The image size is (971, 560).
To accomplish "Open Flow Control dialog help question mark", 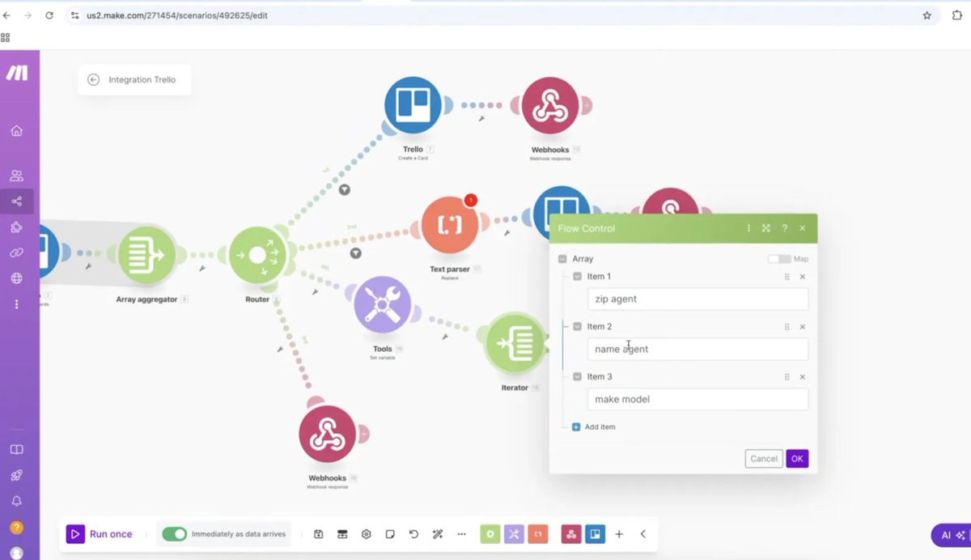I will (785, 228).
